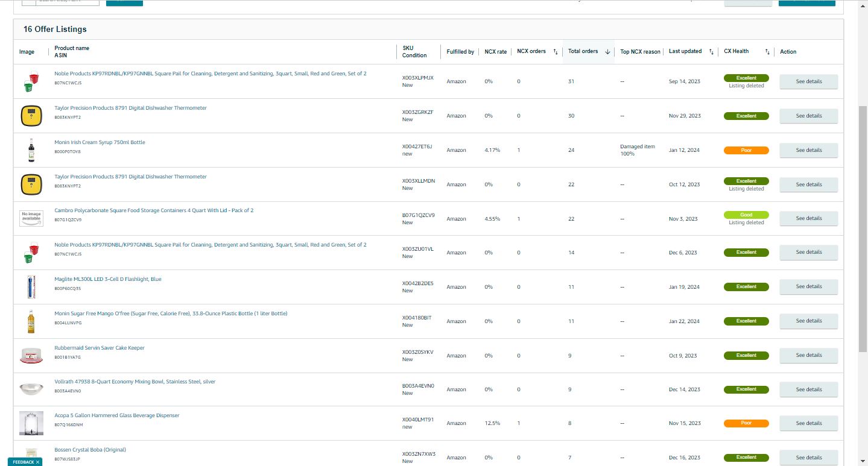Click the Maglite flashlight thumbnail
The width and height of the screenshot is (868, 466).
31,287
